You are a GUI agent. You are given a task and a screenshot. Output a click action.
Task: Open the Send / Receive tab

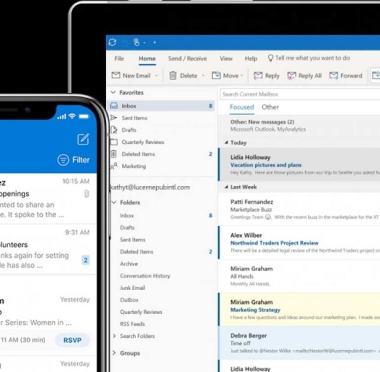[x=187, y=59]
